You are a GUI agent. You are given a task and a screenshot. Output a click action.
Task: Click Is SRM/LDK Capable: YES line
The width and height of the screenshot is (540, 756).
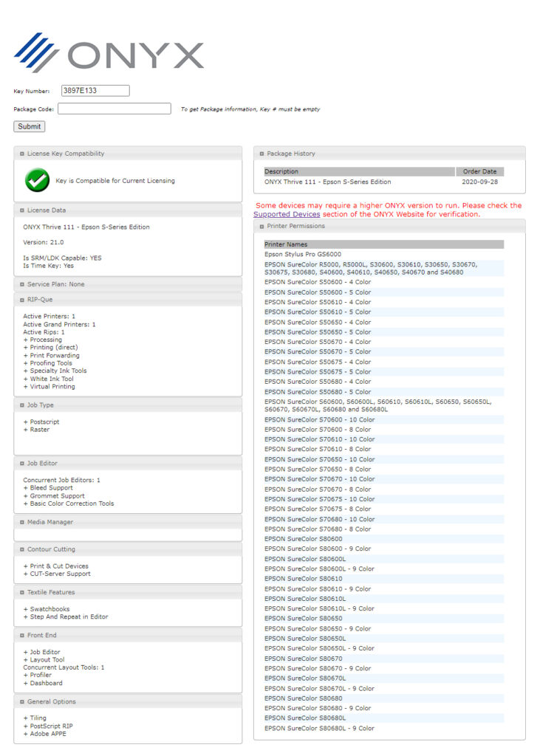pos(62,258)
